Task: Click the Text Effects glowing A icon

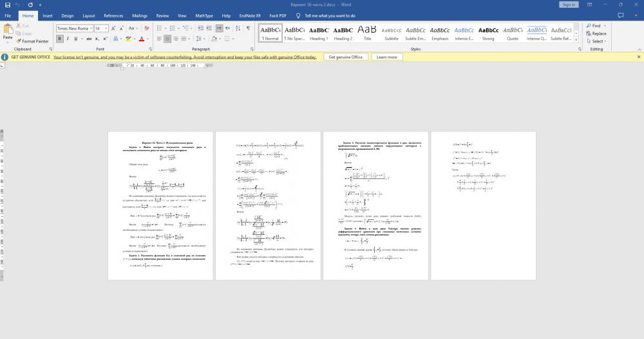Action: 116,39
